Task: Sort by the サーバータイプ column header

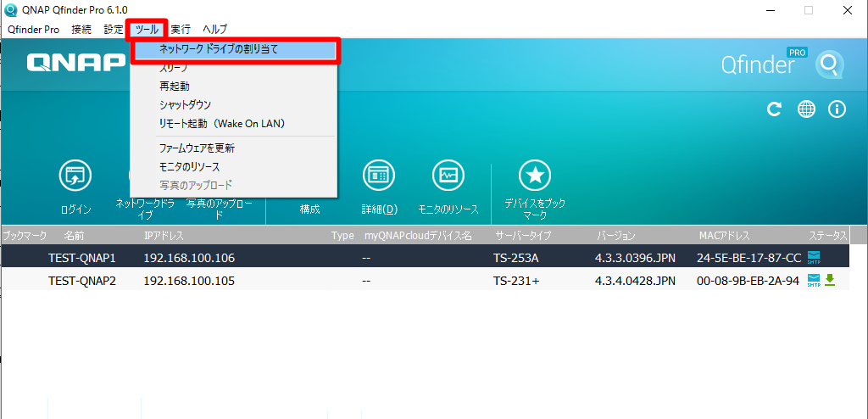Action: tap(523, 236)
